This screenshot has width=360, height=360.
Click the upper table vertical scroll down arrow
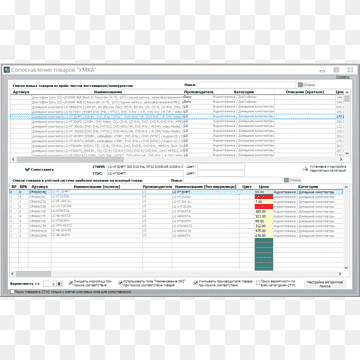[x=347, y=153]
